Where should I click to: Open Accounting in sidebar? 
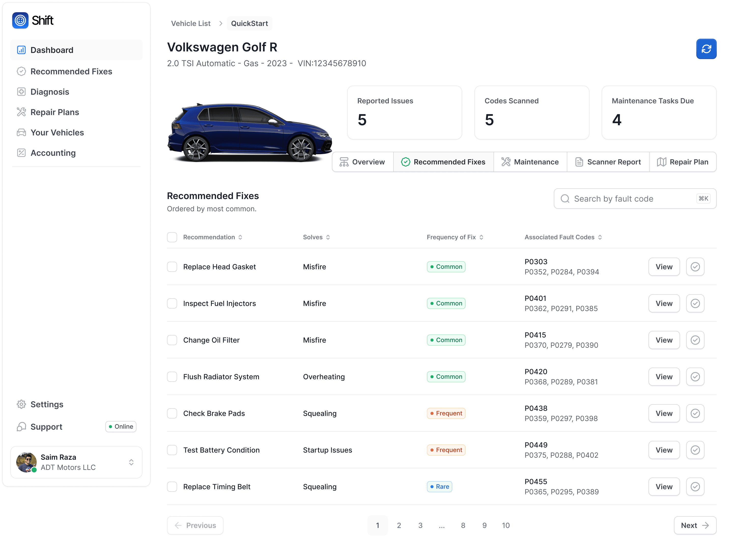coord(53,153)
